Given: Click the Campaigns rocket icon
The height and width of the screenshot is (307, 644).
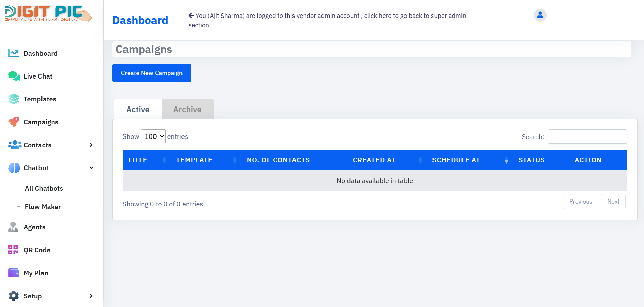Looking at the screenshot, I should (x=13, y=122).
